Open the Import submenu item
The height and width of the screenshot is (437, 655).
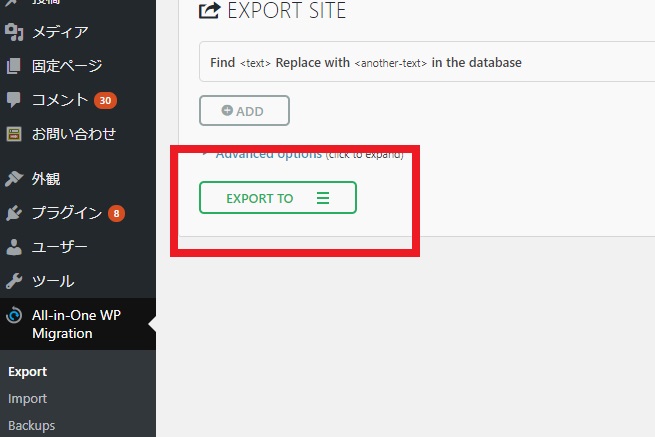[27, 399]
